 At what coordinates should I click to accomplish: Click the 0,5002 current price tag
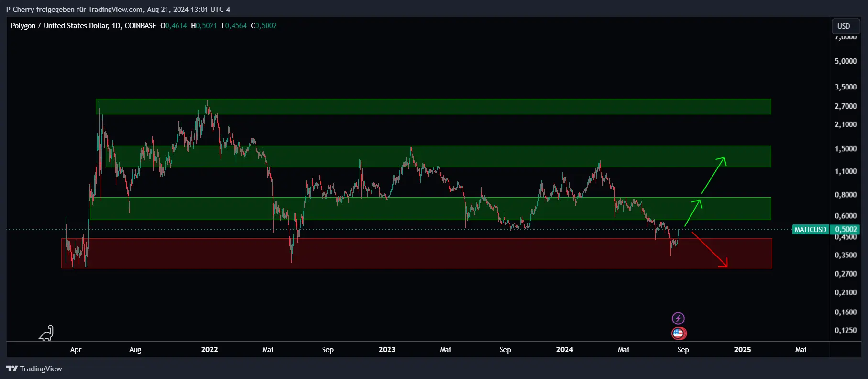point(846,230)
